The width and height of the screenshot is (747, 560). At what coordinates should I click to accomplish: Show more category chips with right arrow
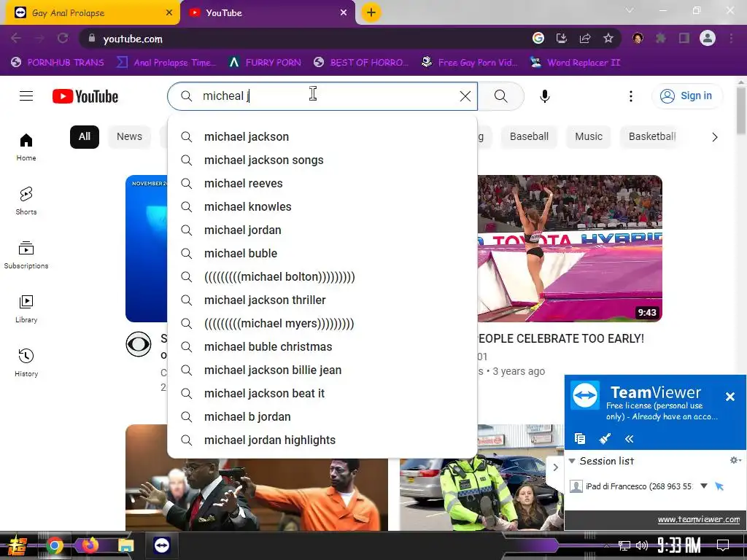point(715,137)
